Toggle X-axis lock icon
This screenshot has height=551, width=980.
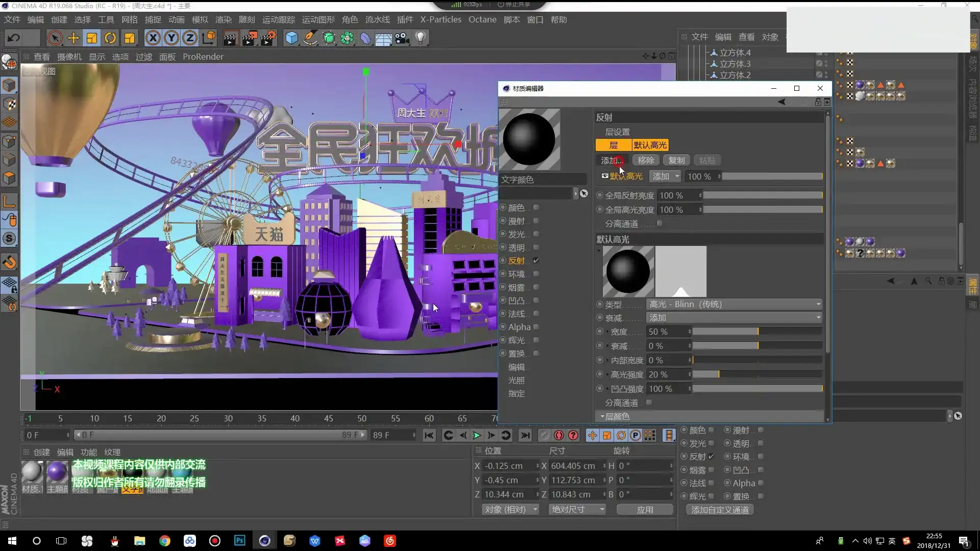153,38
